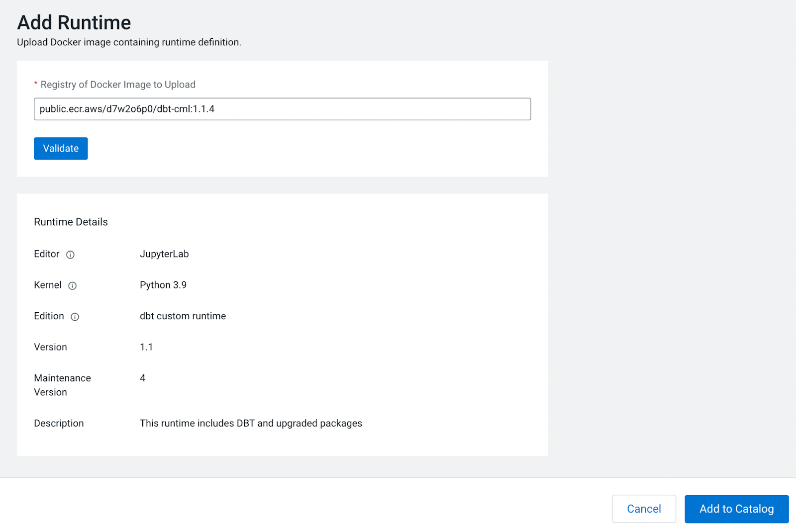The image size is (796, 532).
Task: Click the Validate button
Action: 60,148
